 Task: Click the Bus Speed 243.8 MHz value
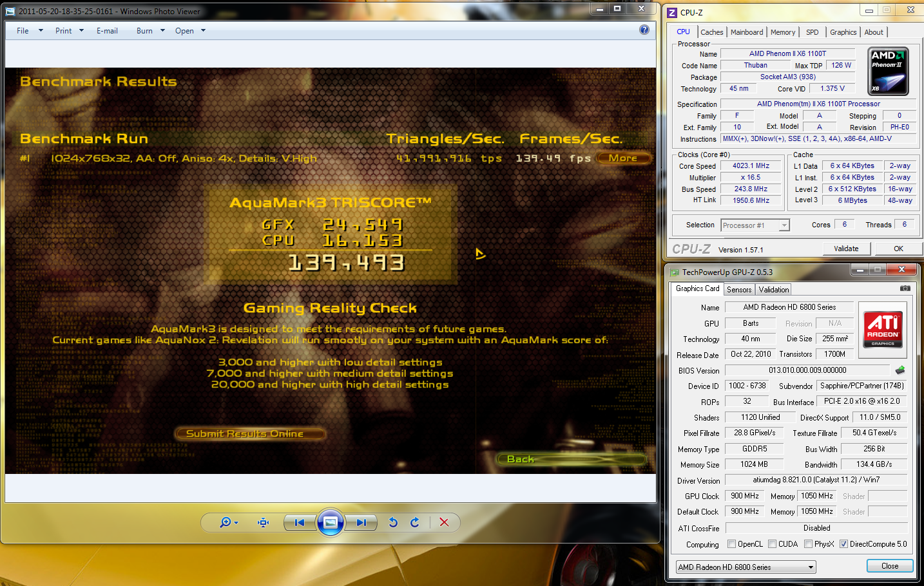[751, 189]
